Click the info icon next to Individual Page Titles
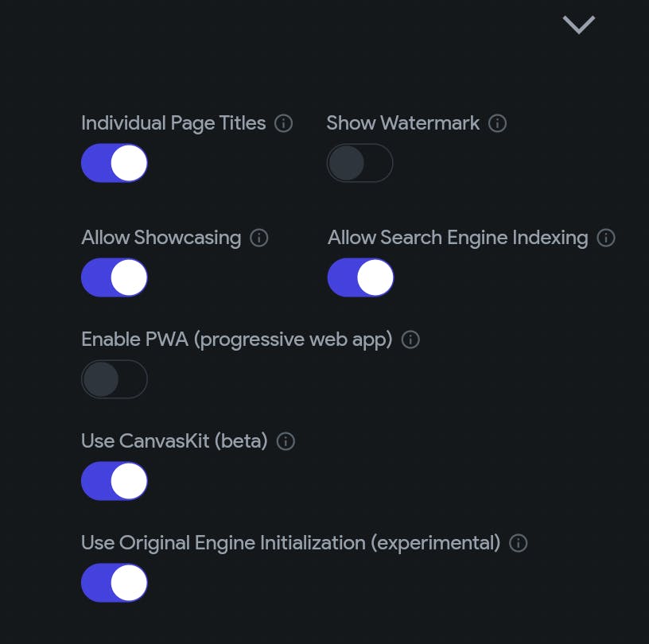Viewport: 649px width, 644px height. pyautogui.click(x=284, y=124)
